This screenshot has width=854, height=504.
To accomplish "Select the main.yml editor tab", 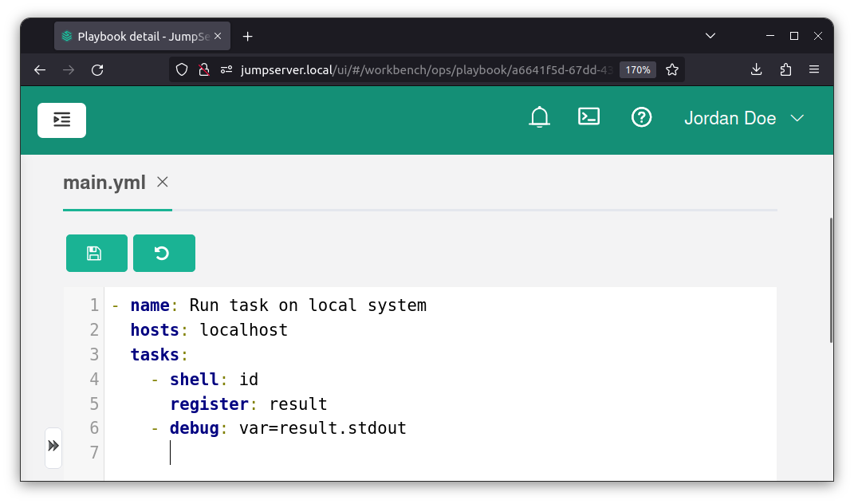I will coord(104,183).
